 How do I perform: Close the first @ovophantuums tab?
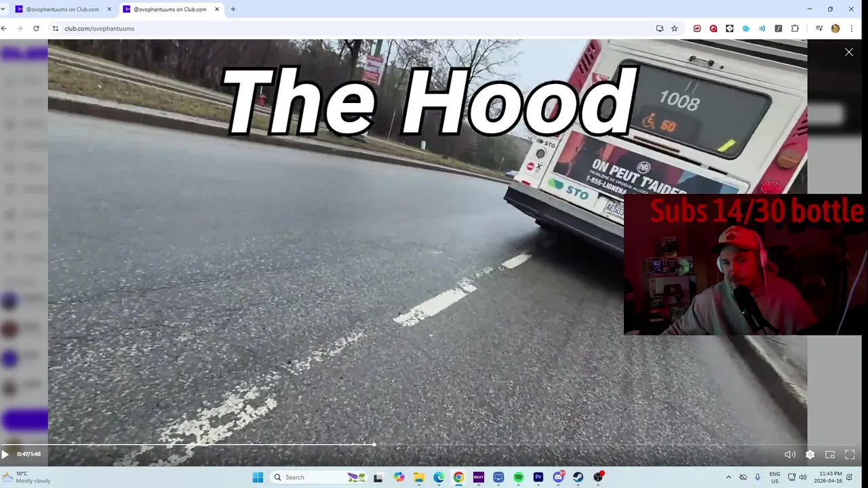[109, 9]
